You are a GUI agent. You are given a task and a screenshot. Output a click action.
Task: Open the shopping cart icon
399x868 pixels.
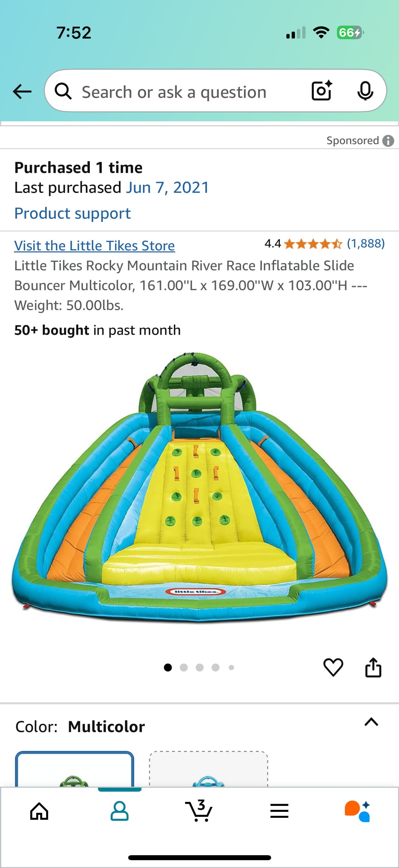[x=199, y=810]
